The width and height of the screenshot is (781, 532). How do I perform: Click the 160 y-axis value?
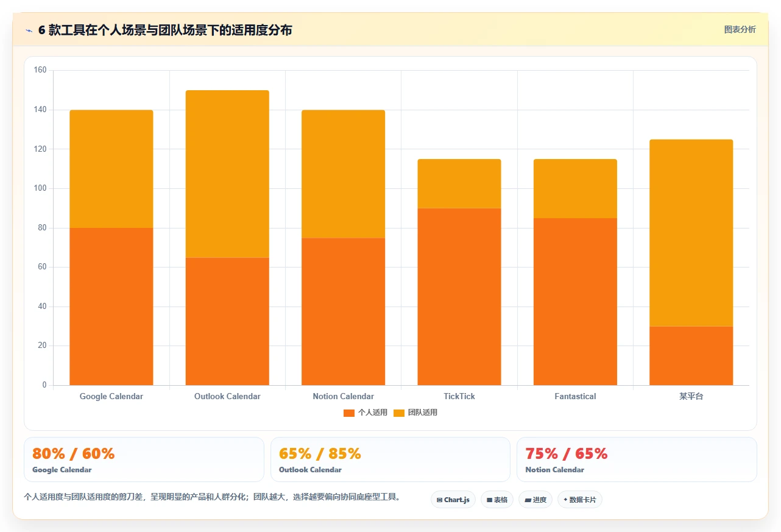coord(40,70)
